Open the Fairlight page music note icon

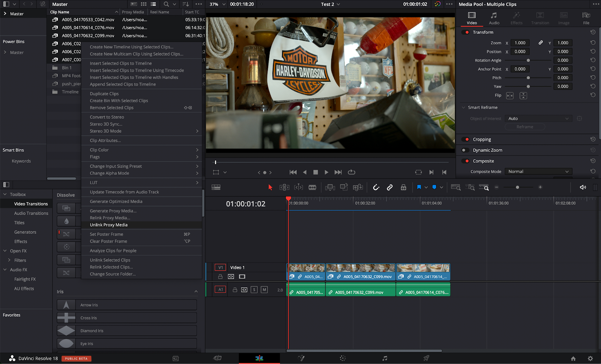coord(385,358)
